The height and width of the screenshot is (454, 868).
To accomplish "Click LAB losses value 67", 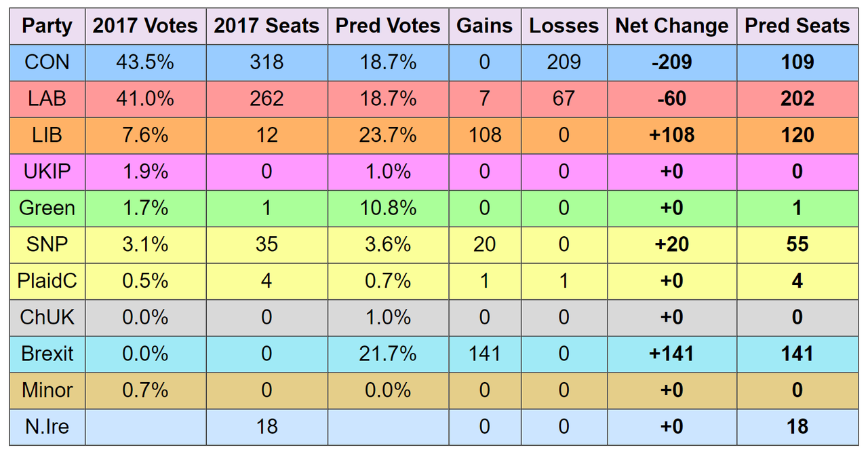I will click(x=564, y=99).
